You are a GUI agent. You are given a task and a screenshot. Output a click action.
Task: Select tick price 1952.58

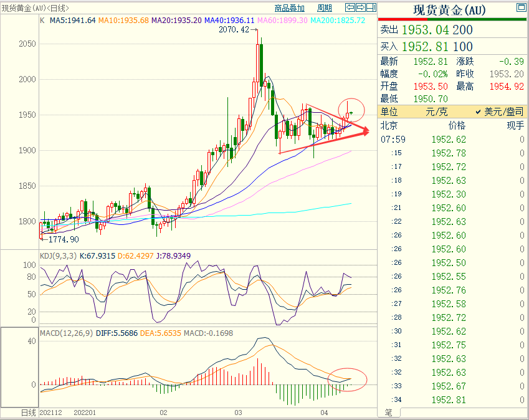(449, 304)
